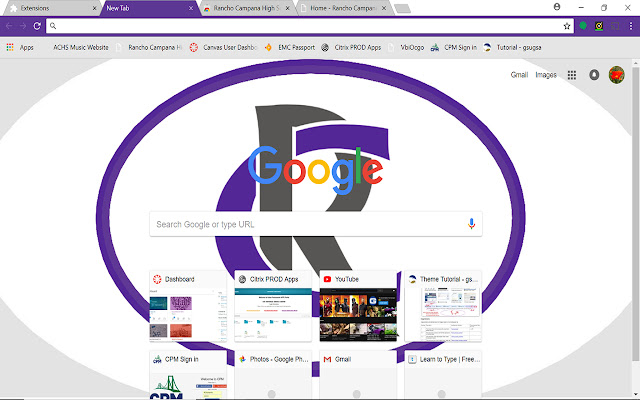Go to Gmail via top-right link

pyautogui.click(x=519, y=75)
